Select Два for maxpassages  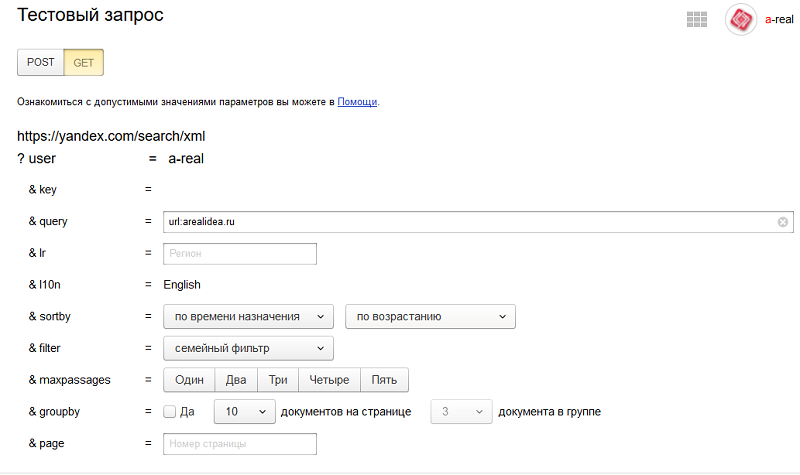tap(236, 380)
